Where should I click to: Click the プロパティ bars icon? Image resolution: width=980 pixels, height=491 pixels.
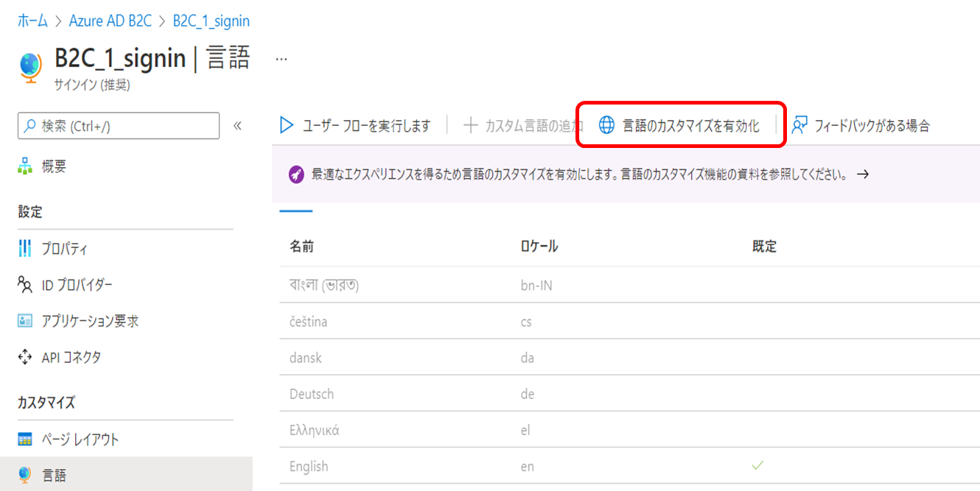click(x=25, y=249)
